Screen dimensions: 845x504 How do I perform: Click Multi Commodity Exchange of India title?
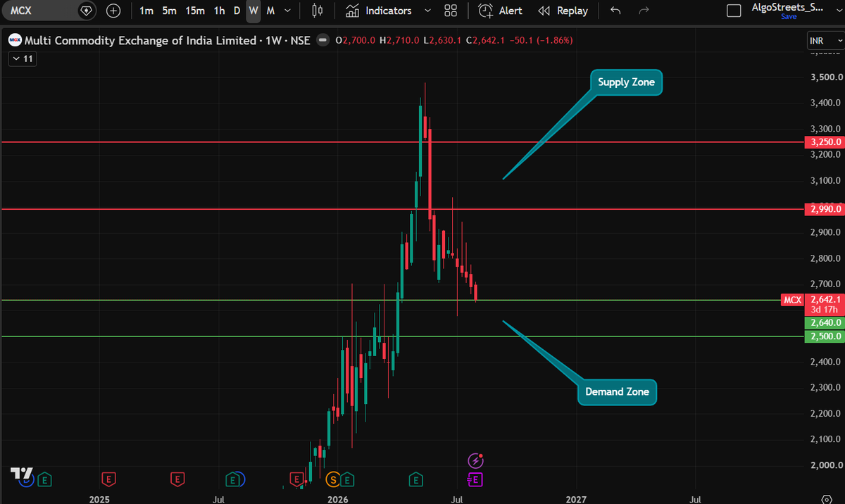point(140,41)
